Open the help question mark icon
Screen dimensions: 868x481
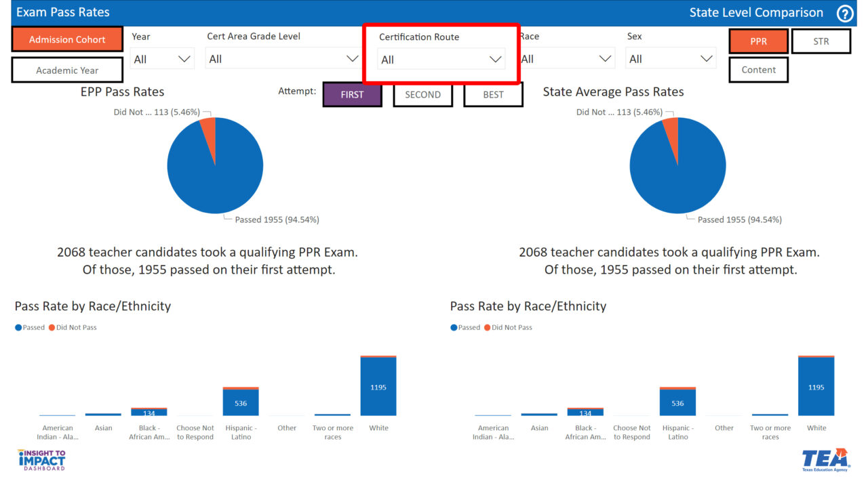tap(845, 14)
